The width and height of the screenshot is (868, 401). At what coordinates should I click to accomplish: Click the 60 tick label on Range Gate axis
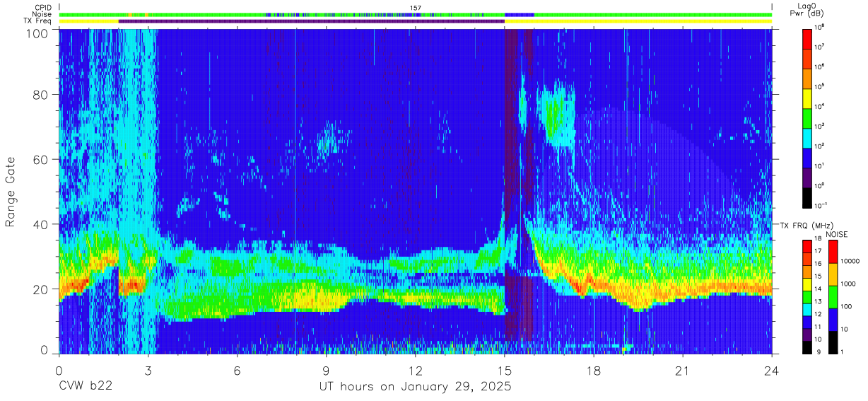(42, 159)
